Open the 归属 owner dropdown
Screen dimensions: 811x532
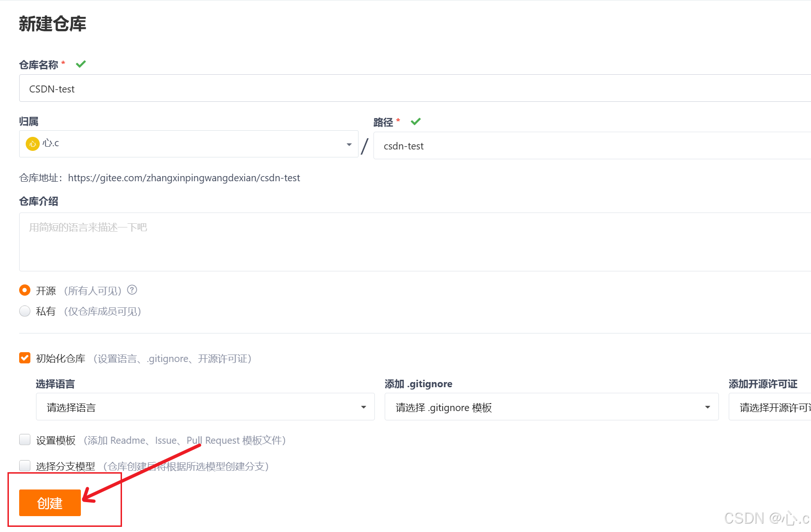189,144
